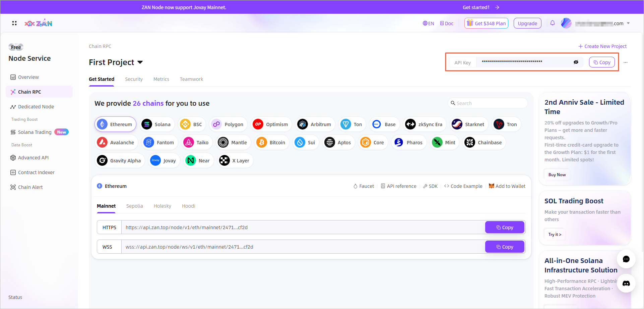Toggle API key visibility eye icon
This screenshot has height=309, width=644.
coord(576,62)
